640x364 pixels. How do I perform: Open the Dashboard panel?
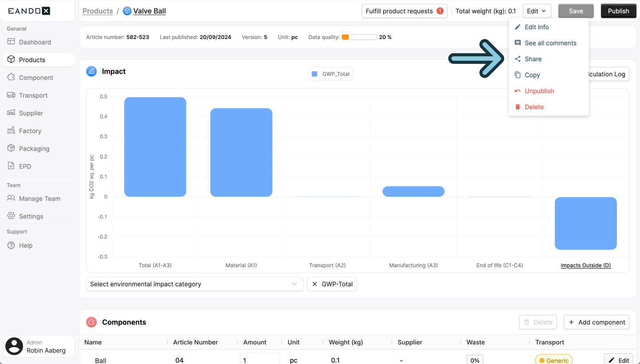[34, 42]
